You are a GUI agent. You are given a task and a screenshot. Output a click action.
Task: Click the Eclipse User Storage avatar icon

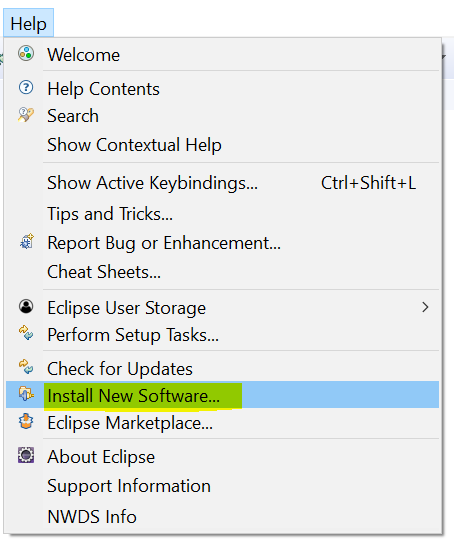[x=26, y=306]
